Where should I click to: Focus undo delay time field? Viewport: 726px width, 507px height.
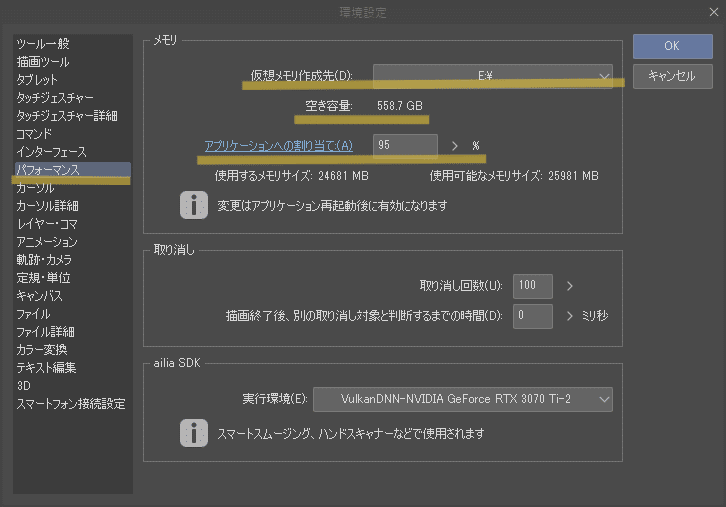[532, 316]
